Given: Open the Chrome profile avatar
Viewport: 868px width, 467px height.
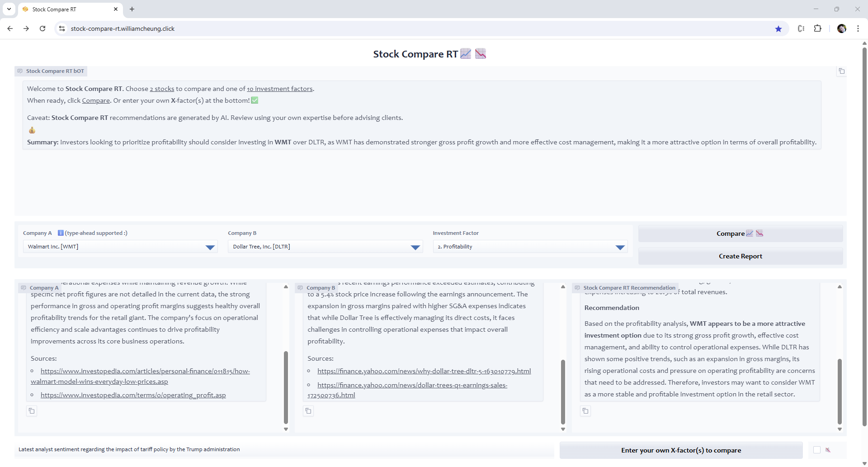Looking at the screenshot, I should pyautogui.click(x=842, y=29).
